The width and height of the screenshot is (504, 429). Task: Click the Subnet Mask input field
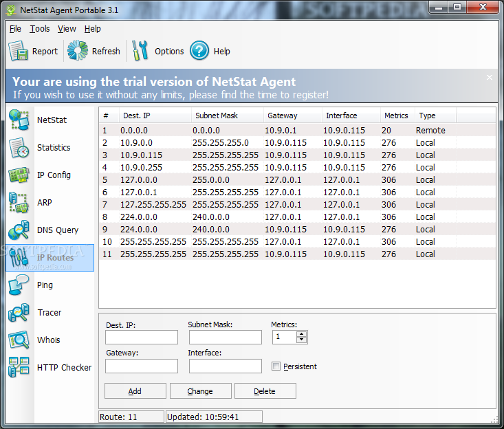pyautogui.click(x=226, y=337)
